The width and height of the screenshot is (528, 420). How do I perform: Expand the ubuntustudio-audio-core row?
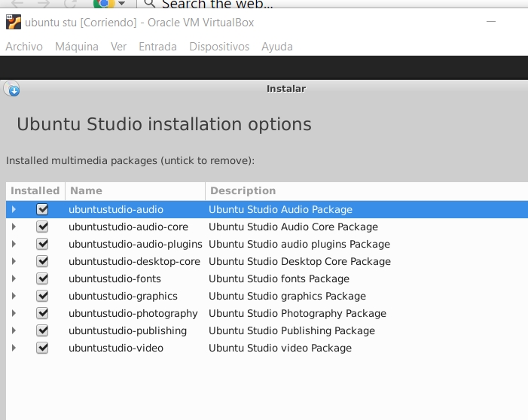pyautogui.click(x=14, y=227)
